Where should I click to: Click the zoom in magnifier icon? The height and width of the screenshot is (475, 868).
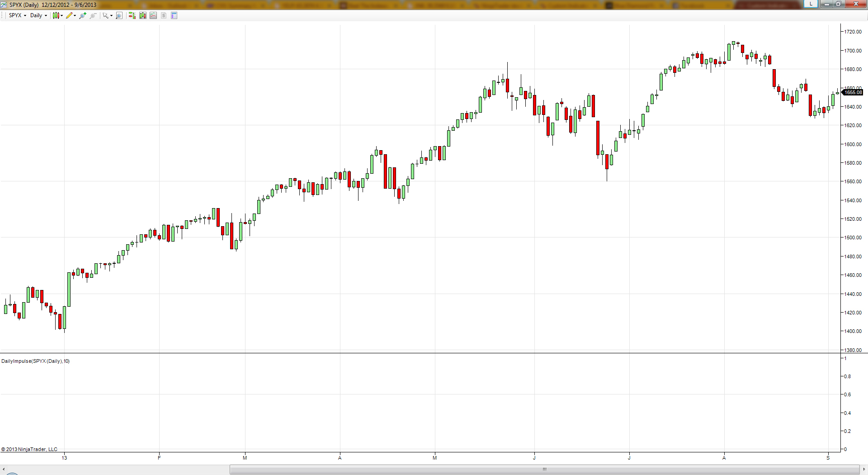click(x=82, y=15)
